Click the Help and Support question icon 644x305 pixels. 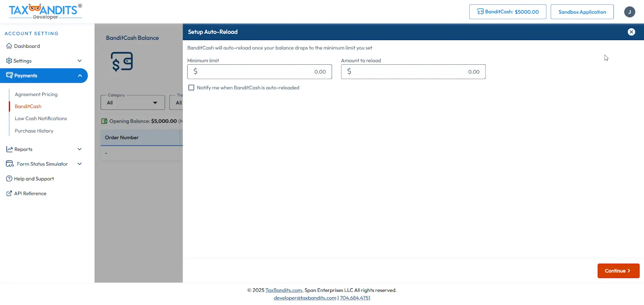coord(9,179)
